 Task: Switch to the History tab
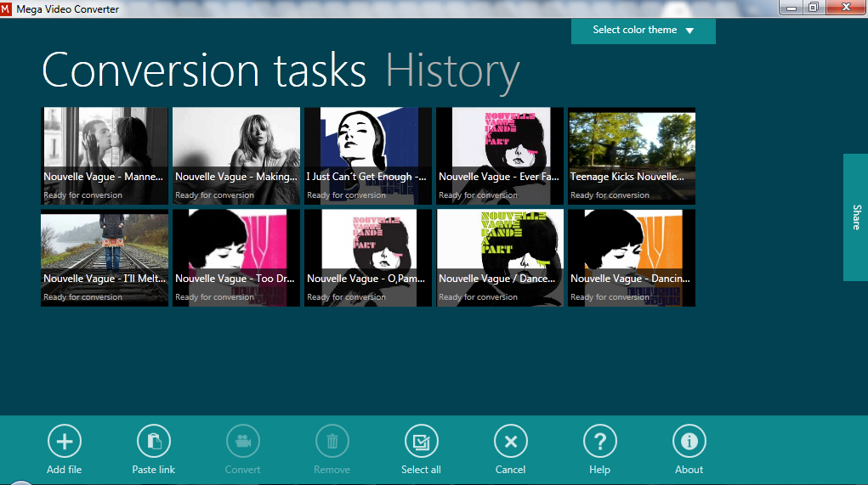[452, 72]
